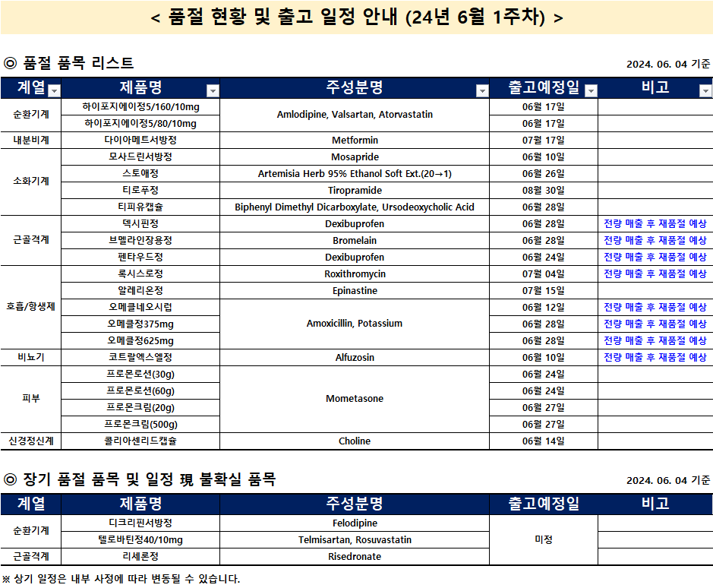Click the 알레리온정 product cell
The height and width of the screenshot is (588, 713).
click(x=140, y=291)
